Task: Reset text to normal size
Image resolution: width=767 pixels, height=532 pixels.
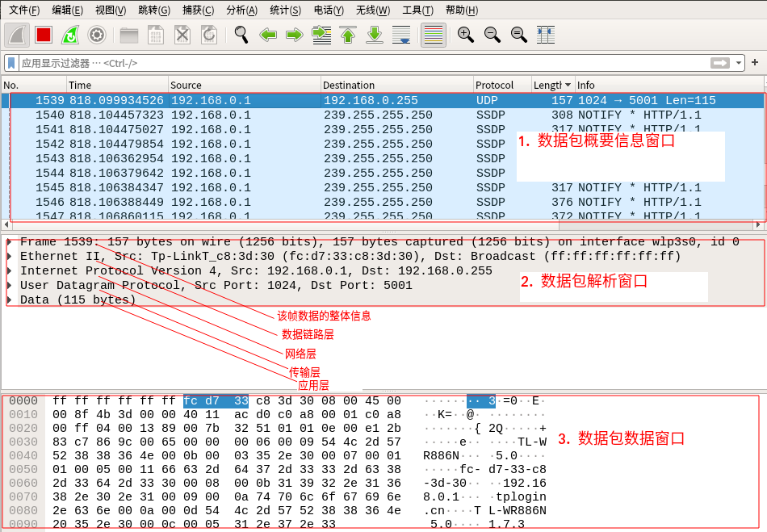Action: pyautogui.click(x=518, y=36)
